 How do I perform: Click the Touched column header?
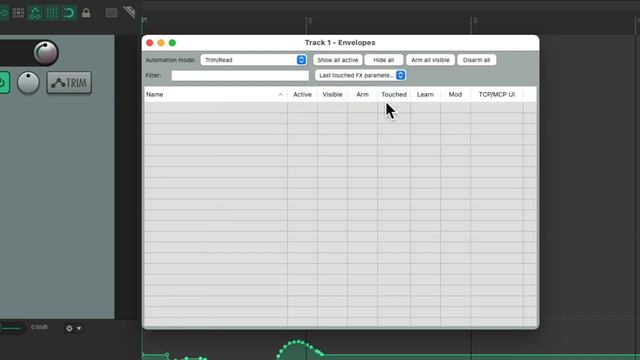click(x=394, y=94)
